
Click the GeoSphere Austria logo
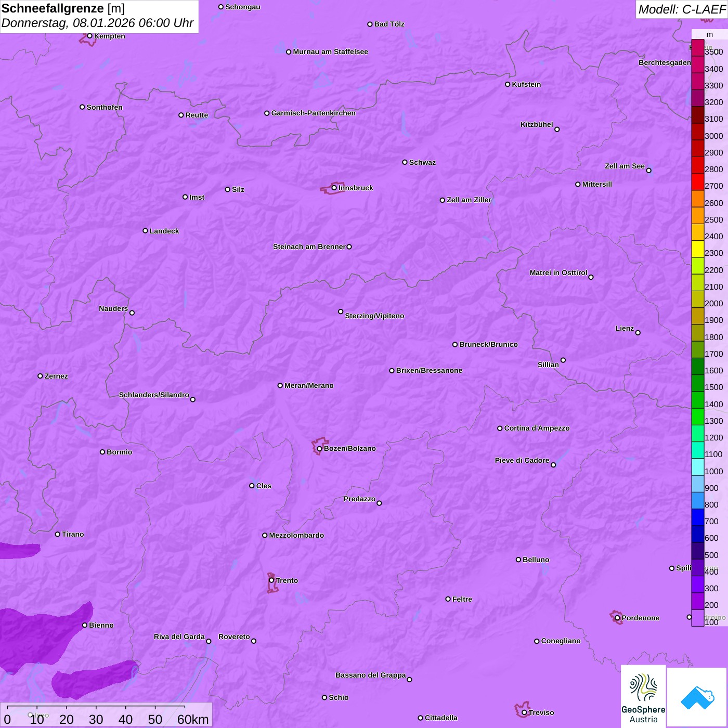coord(643,696)
